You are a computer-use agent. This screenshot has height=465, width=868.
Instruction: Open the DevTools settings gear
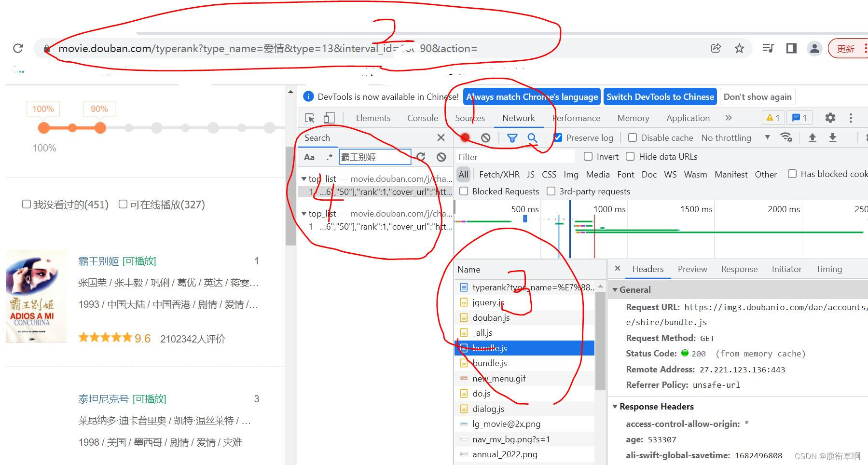tap(830, 118)
